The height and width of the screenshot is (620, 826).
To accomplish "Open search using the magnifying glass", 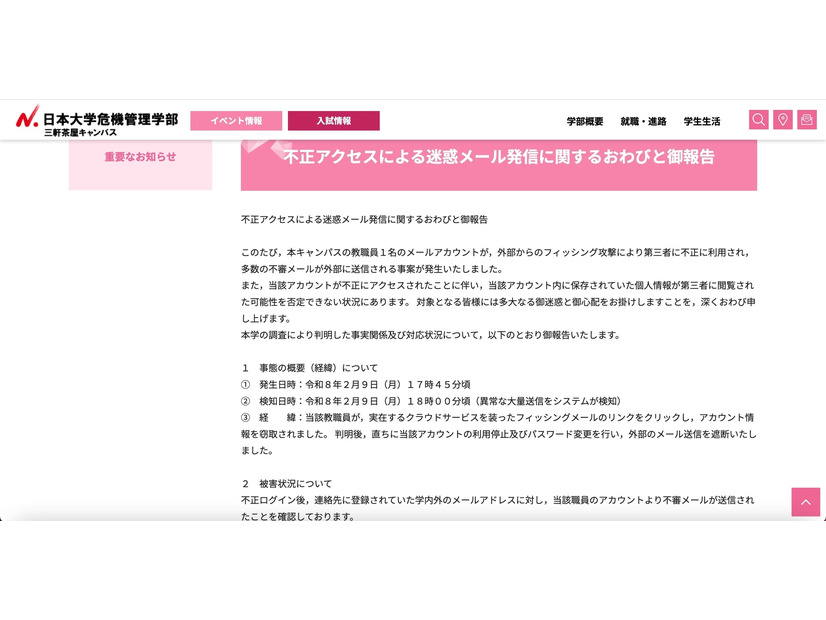I will (x=759, y=119).
